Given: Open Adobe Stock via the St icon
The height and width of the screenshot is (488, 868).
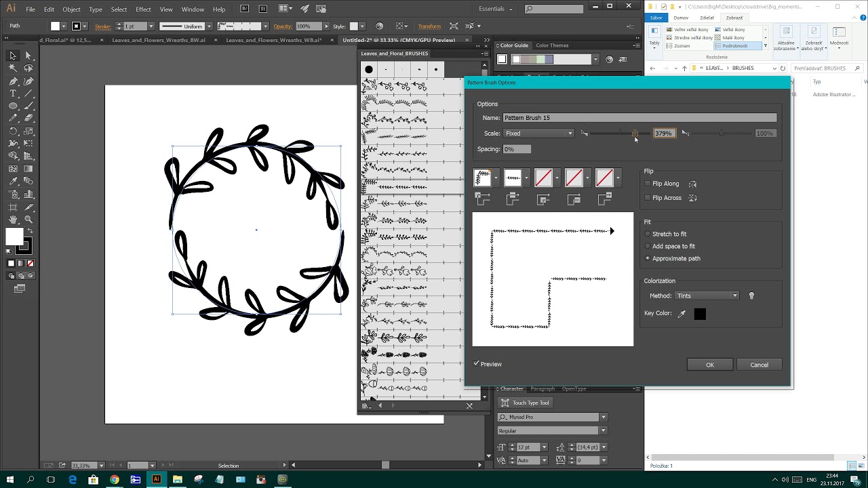Looking at the screenshot, I should [x=262, y=9].
